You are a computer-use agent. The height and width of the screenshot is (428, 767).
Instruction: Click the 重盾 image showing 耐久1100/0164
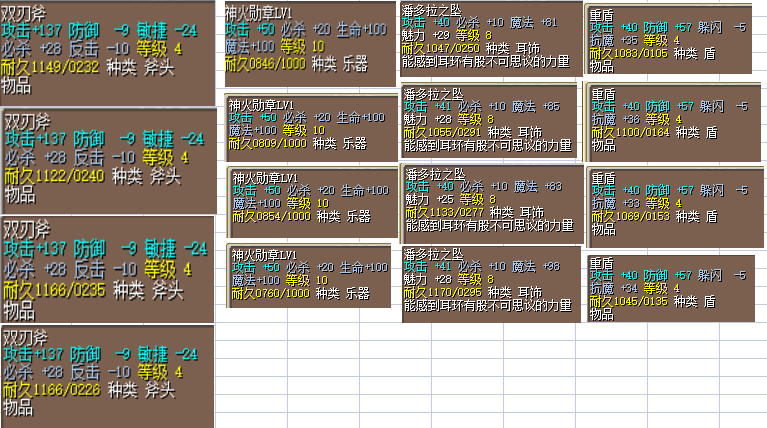(x=667, y=121)
